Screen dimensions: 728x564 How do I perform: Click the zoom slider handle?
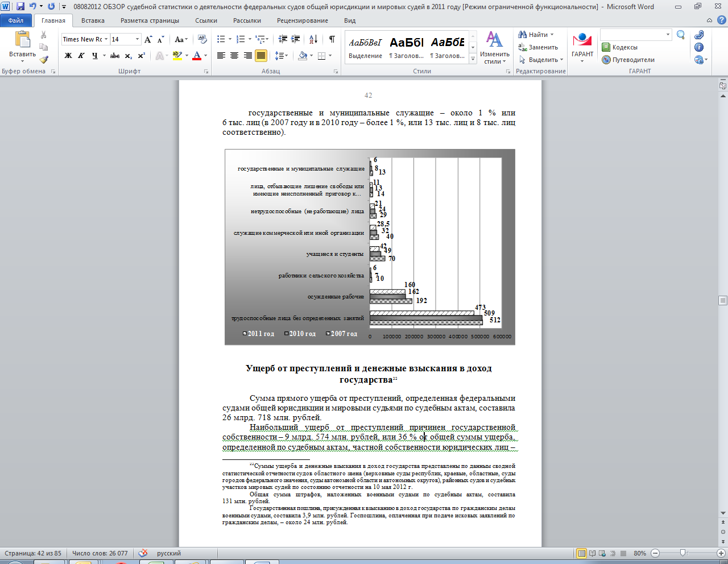[x=683, y=553]
